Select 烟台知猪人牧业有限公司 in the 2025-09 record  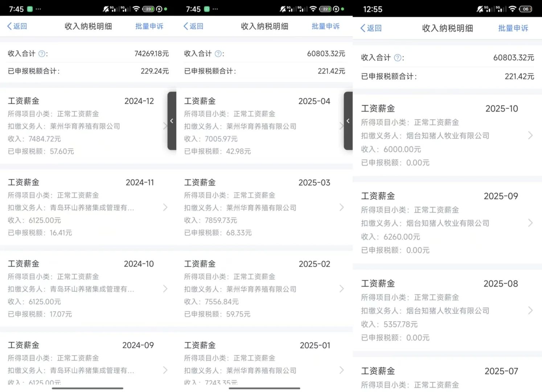tap(448, 223)
